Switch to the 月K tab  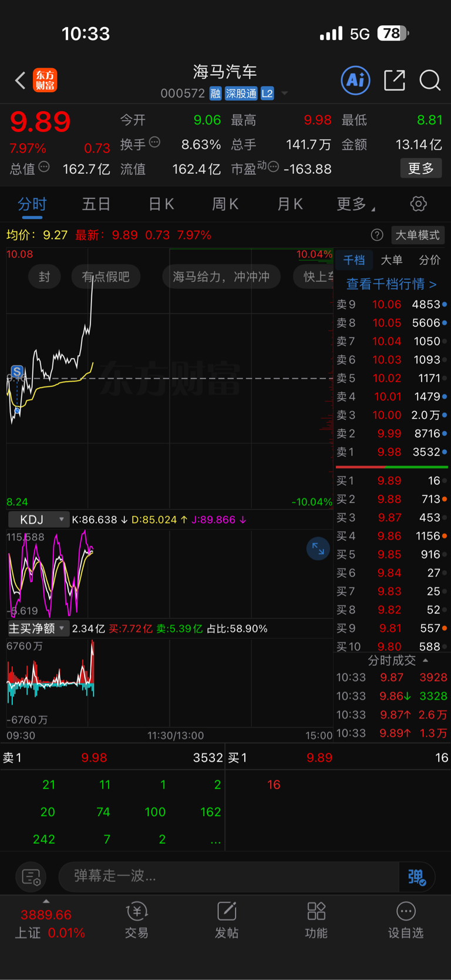point(290,204)
